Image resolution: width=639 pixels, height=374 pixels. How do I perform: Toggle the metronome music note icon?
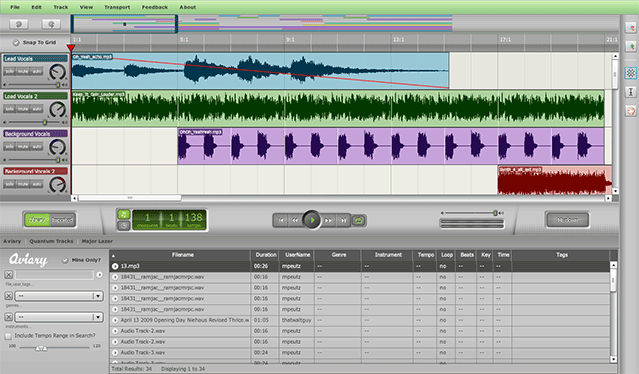pos(123,215)
